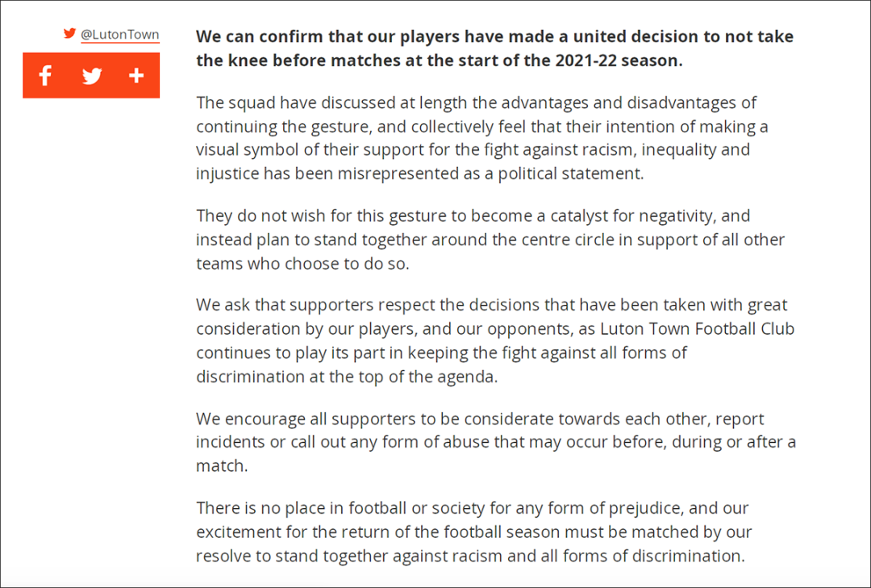Share the article on Facebook

point(45,75)
